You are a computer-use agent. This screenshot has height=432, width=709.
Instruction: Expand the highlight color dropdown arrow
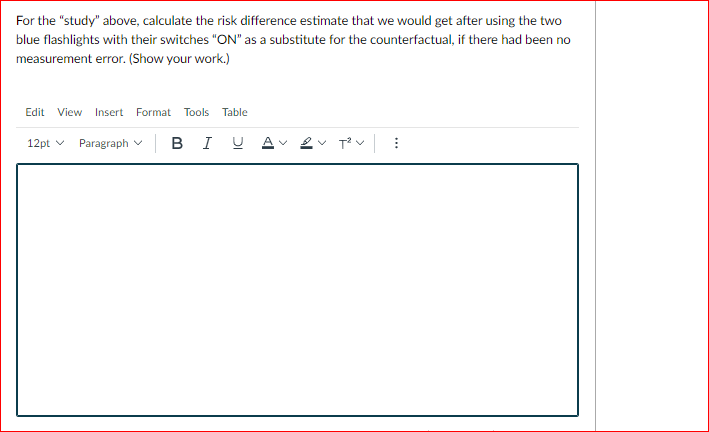(x=322, y=143)
